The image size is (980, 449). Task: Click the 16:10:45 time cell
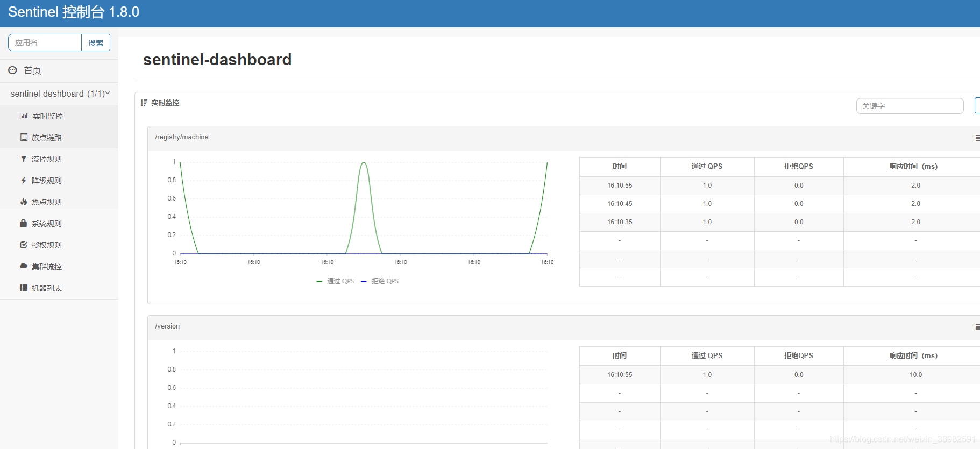pos(620,204)
